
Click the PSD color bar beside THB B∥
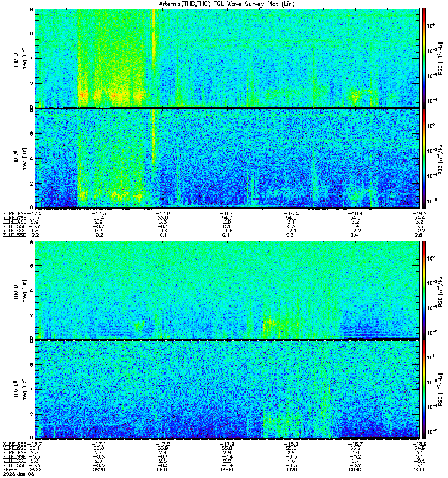tap(424, 158)
